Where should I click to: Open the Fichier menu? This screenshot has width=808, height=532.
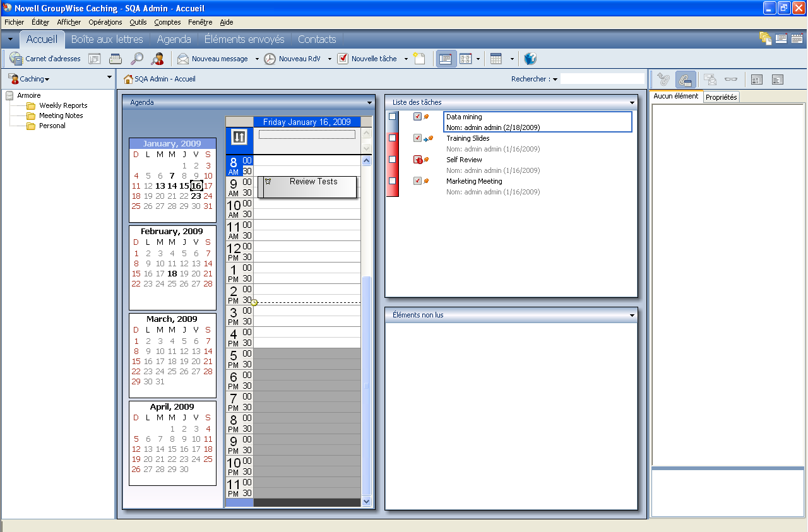pyautogui.click(x=14, y=22)
